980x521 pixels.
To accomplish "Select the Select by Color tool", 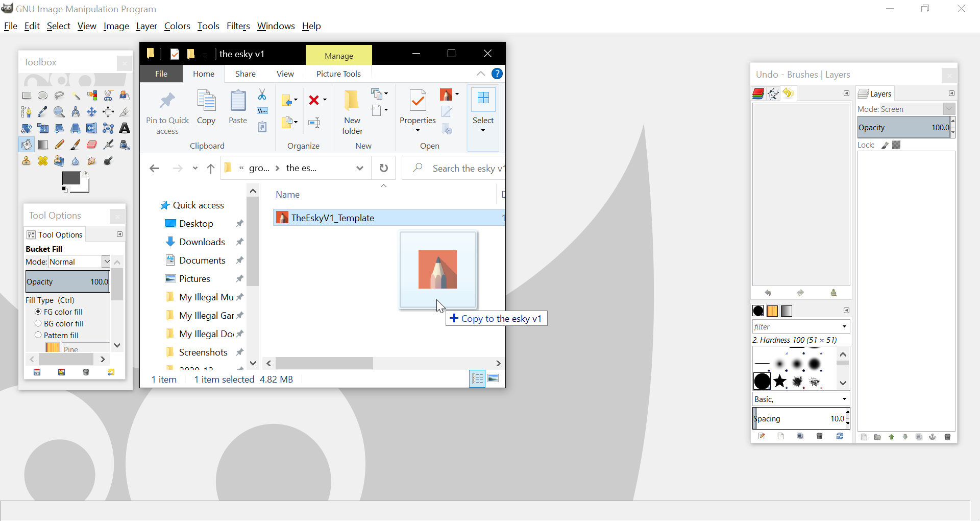I will [x=92, y=96].
